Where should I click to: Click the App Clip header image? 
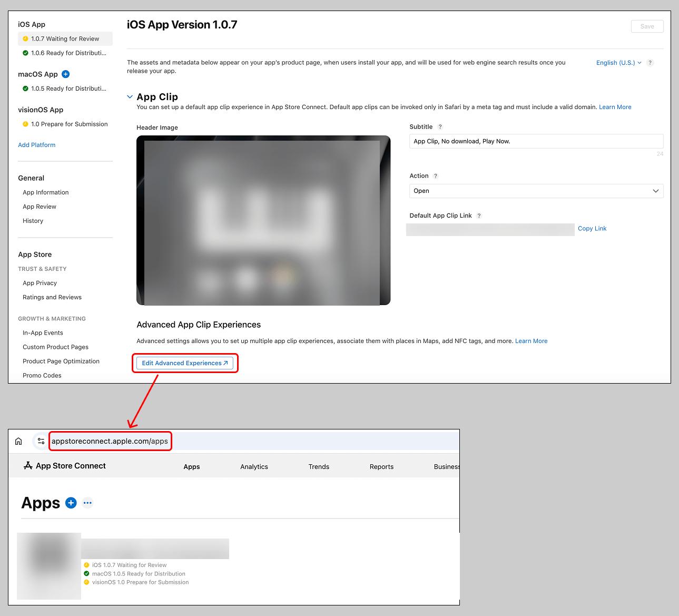pos(263,220)
